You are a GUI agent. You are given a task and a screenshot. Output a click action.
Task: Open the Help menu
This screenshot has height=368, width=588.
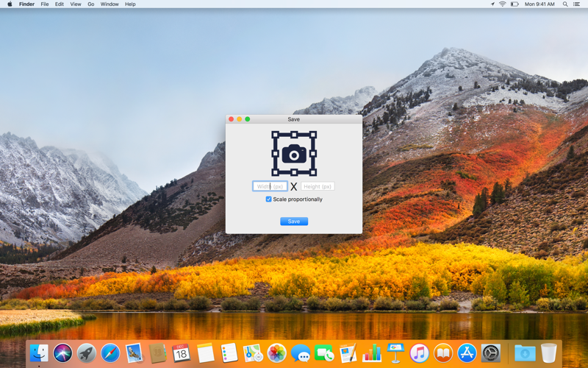130,4
